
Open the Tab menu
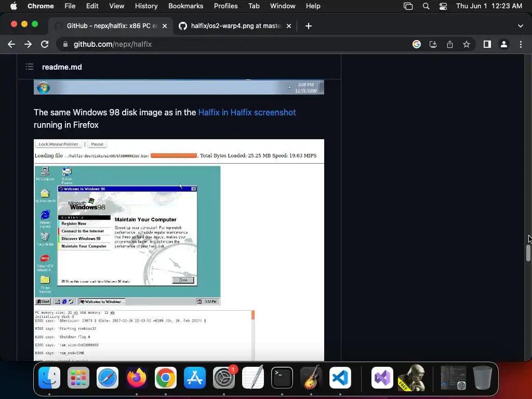pos(254,6)
